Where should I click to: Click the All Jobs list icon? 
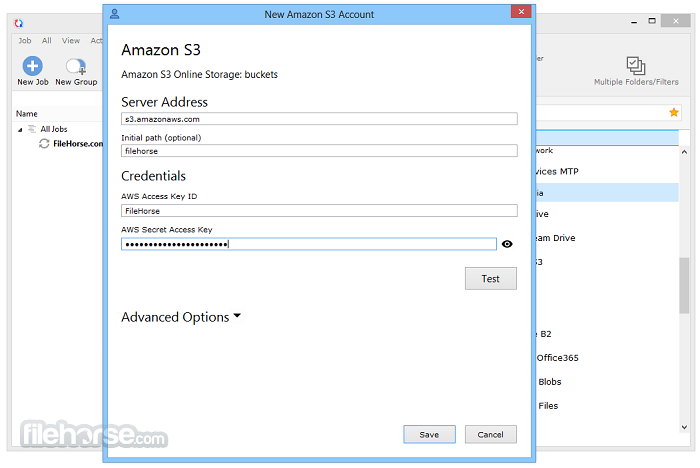(32, 129)
